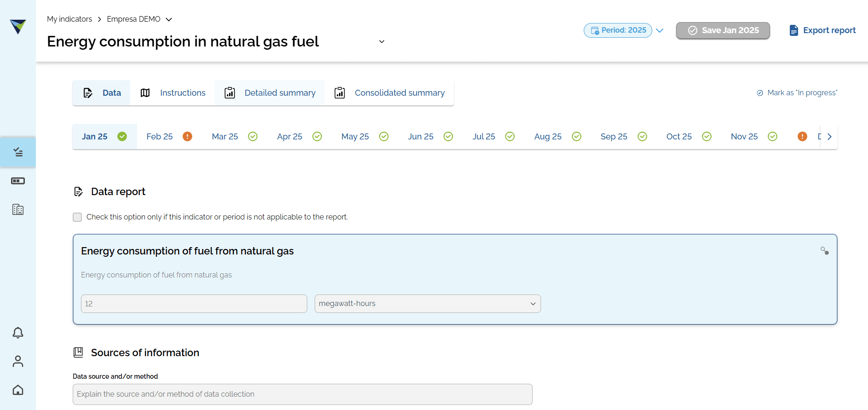
Task: Click the Jun 25 check status icon
Action: point(448,137)
